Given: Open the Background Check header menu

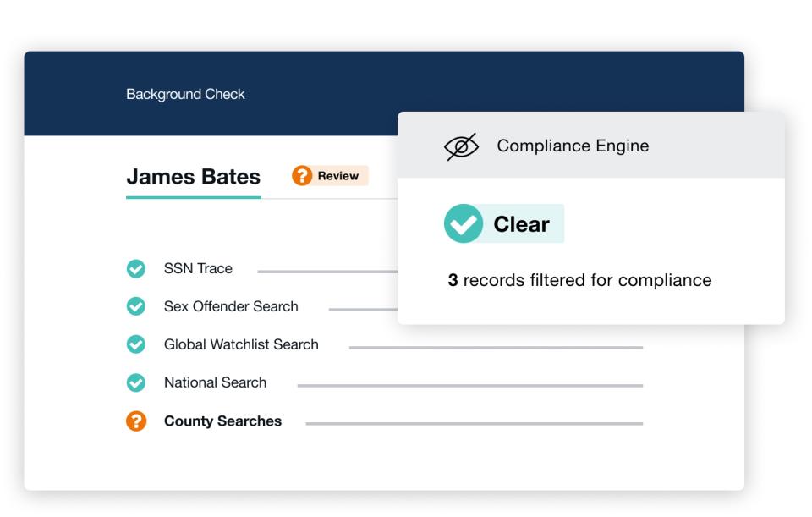Looking at the screenshot, I should (x=185, y=94).
